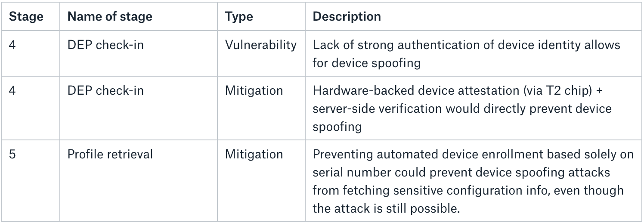This screenshot has width=644, height=223.
Task: Click stage number 5 cell
Action: click(x=12, y=154)
